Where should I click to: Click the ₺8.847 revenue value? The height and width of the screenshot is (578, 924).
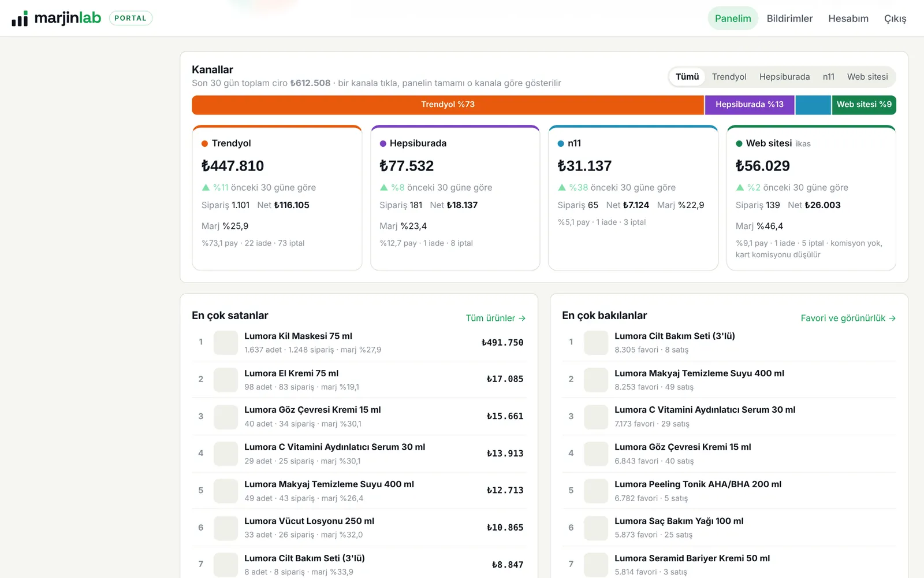(508, 565)
